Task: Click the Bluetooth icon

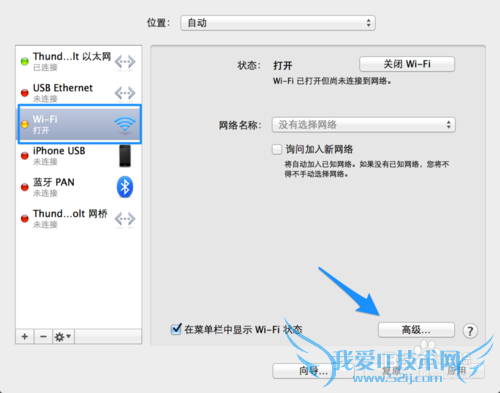Action: pyautogui.click(x=125, y=187)
